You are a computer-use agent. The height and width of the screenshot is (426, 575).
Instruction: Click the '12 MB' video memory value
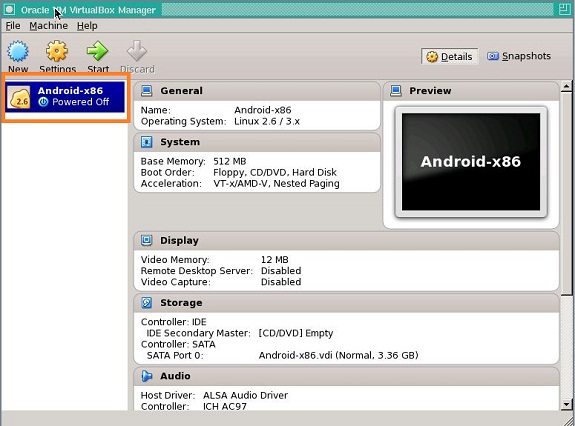(x=275, y=260)
